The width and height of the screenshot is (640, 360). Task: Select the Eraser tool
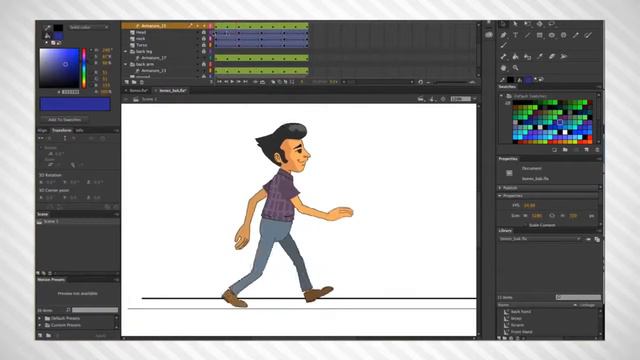tap(552, 57)
